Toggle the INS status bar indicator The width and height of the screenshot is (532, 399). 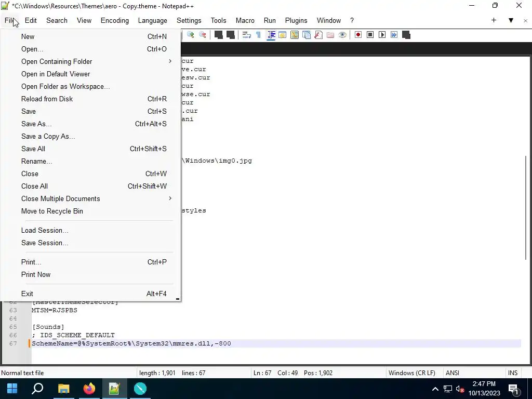[513, 373]
